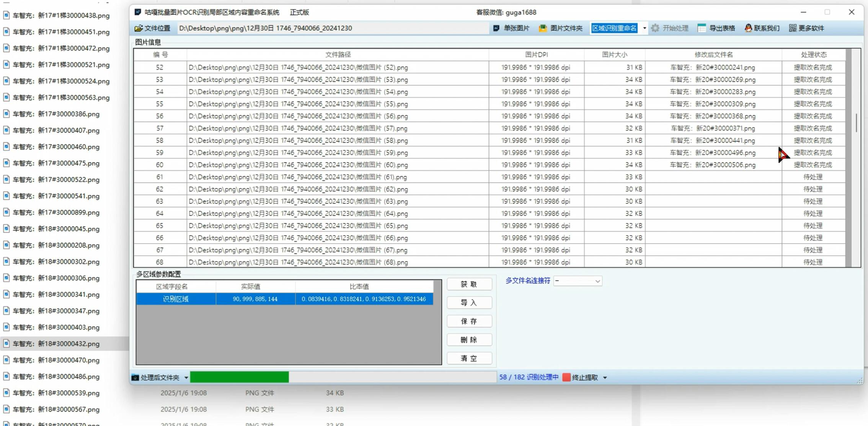
Task: Click the 图片大小 column header
Action: 615,55
